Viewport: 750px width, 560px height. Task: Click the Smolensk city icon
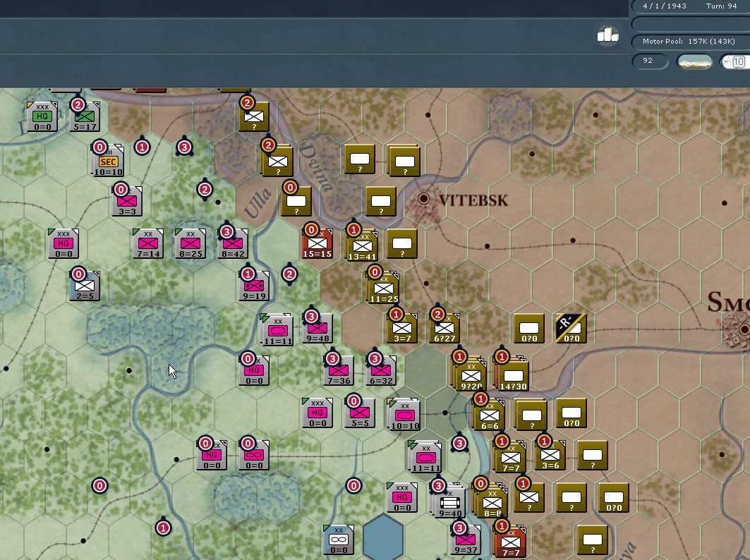[742, 329]
